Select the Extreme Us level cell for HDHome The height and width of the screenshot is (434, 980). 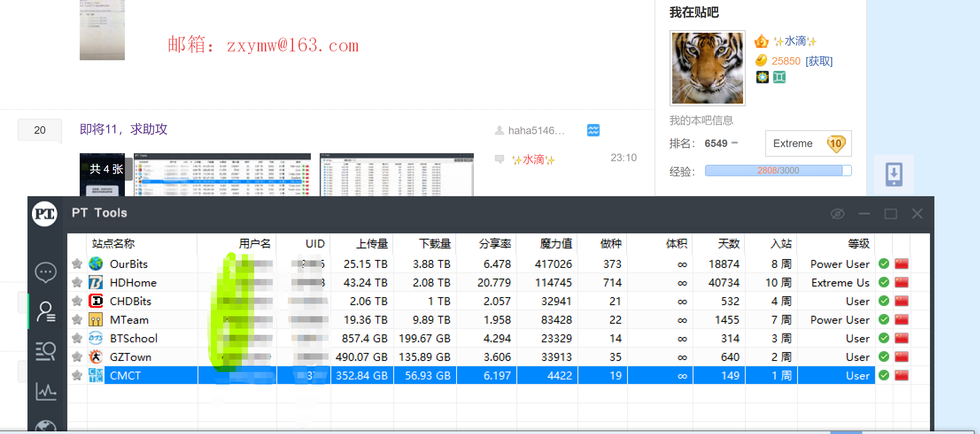click(836, 283)
